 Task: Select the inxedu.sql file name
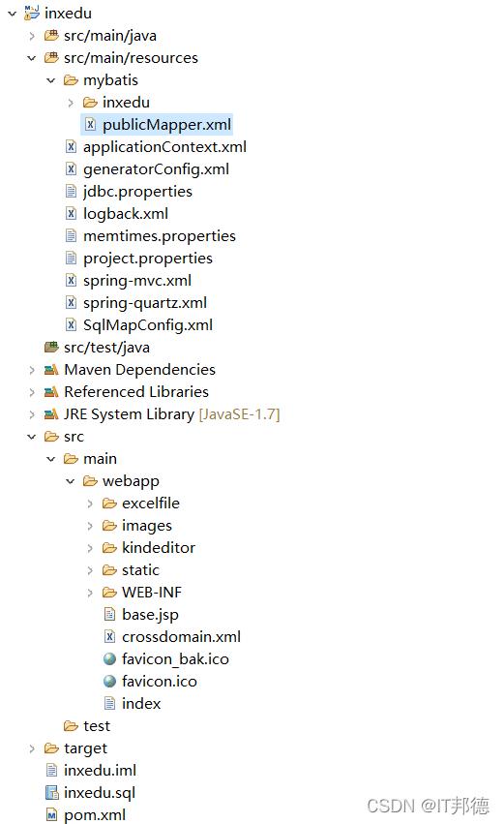click(100, 792)
